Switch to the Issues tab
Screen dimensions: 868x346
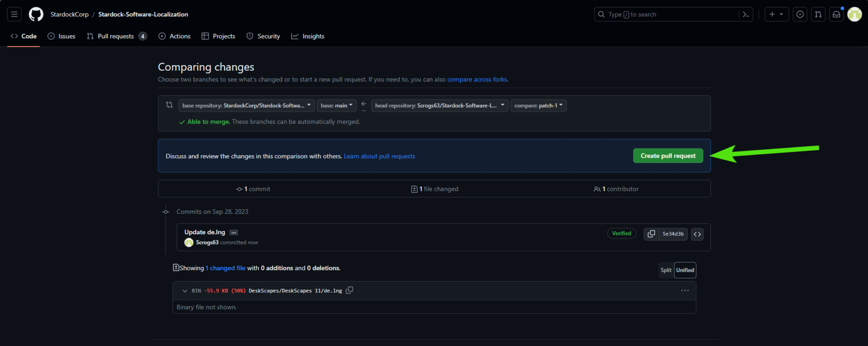(x=62, y=36)
